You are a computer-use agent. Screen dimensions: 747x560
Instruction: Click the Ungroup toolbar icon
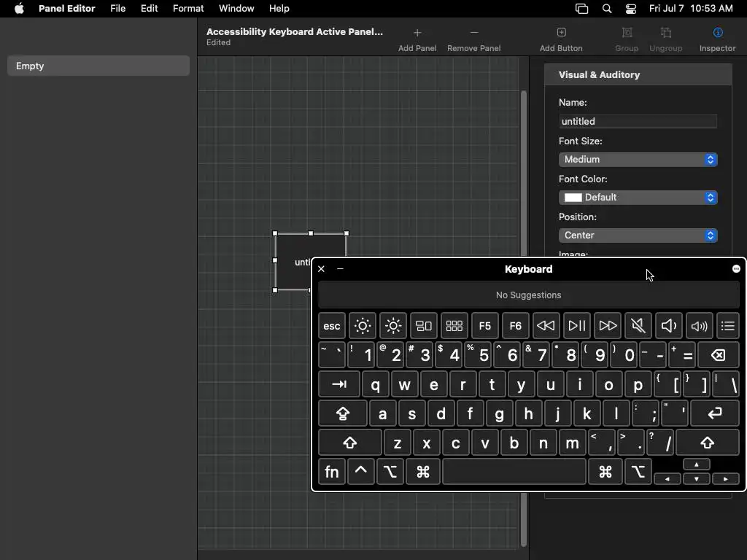[x=666, y=32]
